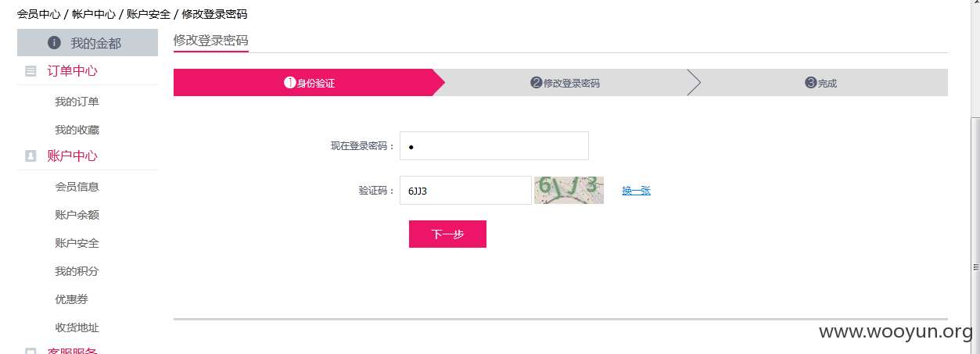Open 优惠券 in the sidebar
The width and height of the screenshot is (980, 354).
click(x=71, y=299)
